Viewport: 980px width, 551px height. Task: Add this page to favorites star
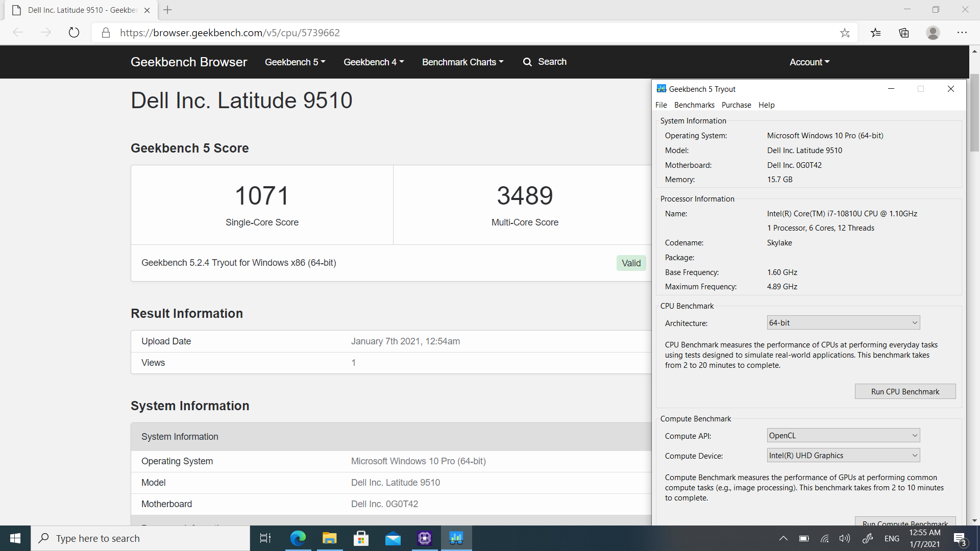click(x=845, y=33)
